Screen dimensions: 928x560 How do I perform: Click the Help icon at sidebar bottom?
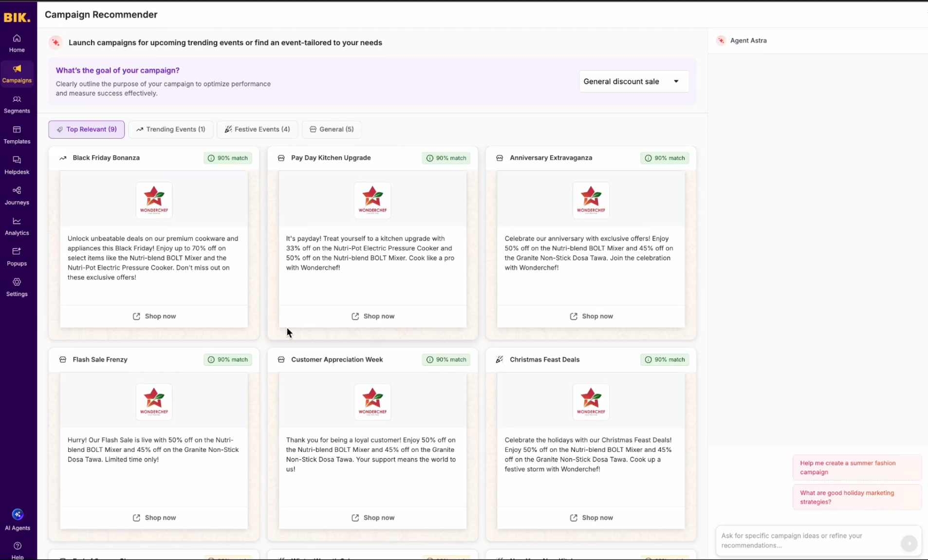tap(17, 549)
